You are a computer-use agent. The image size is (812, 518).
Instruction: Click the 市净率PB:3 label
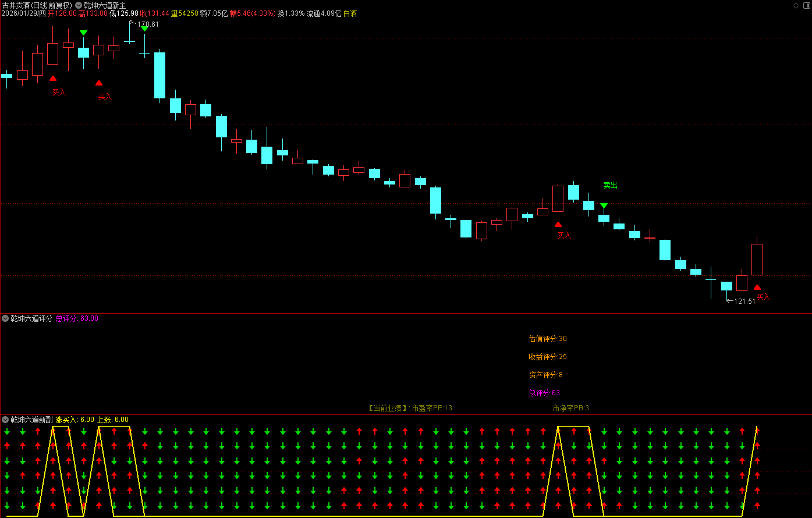(570, 408)
